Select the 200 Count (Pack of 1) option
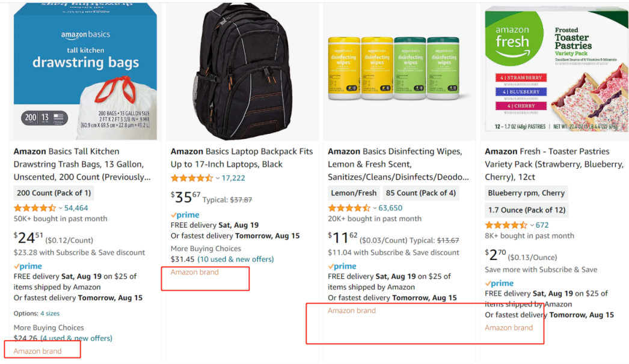 tap(54, 193)
